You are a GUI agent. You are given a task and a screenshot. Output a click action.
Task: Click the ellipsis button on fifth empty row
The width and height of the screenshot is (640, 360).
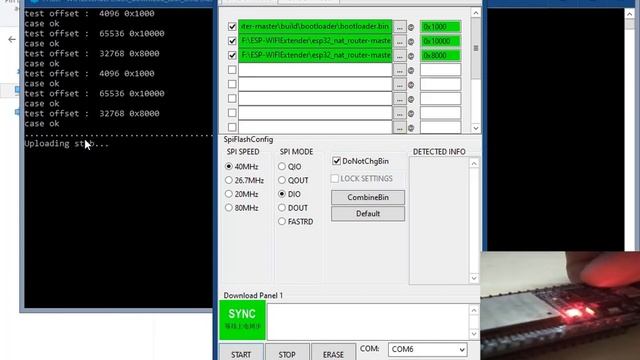pos(400,84)
